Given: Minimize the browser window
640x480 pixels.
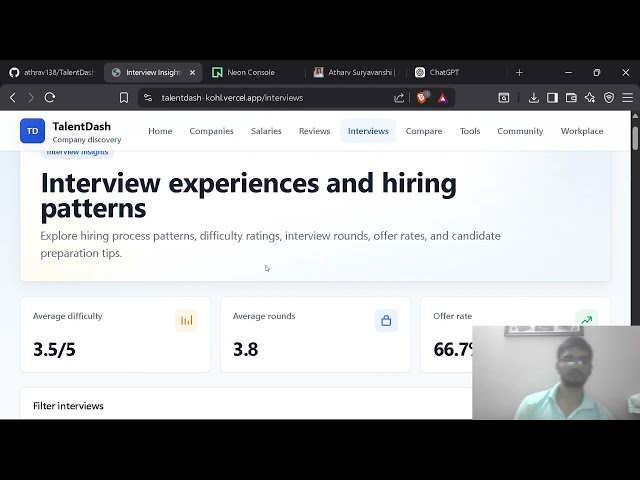Looking at the screenshot, I should (568, 73).
